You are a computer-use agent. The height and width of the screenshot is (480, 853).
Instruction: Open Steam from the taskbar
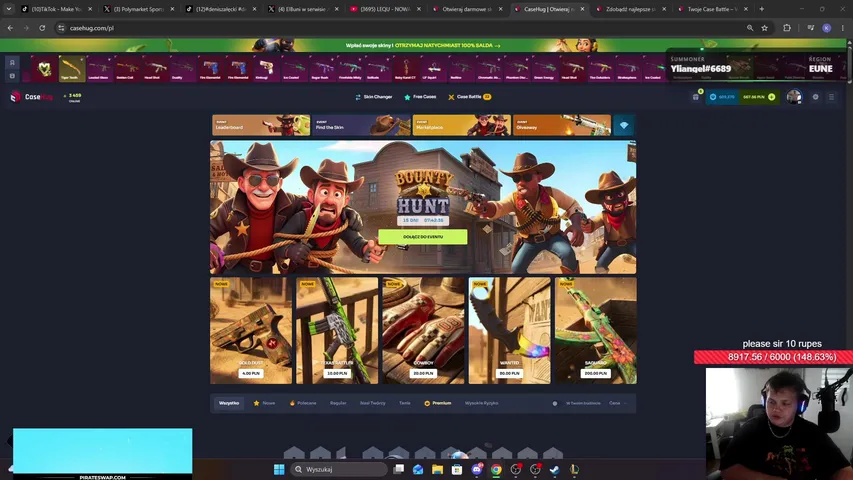point(554,469)
